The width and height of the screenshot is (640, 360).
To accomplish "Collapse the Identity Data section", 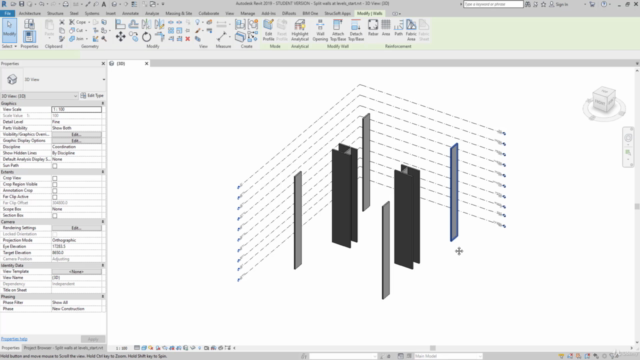I will click(x=103, y=266).
